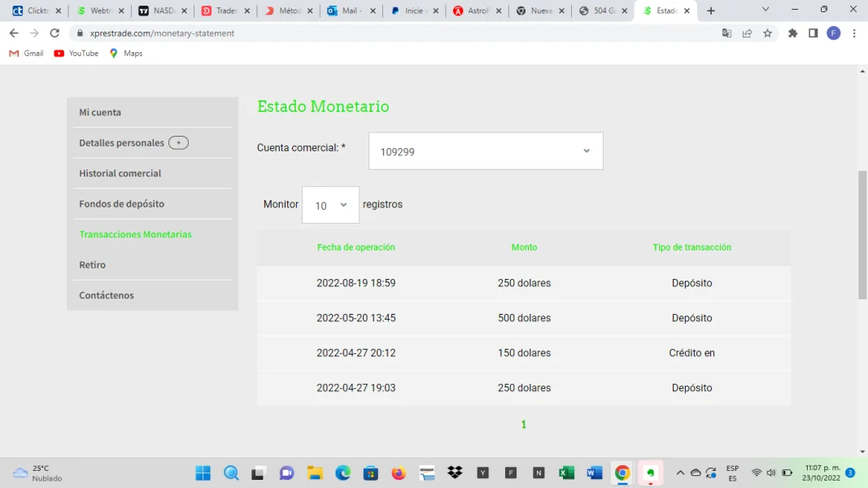Open Task View in taskbar
Screen dimensions: 868x488
[259, 473]
